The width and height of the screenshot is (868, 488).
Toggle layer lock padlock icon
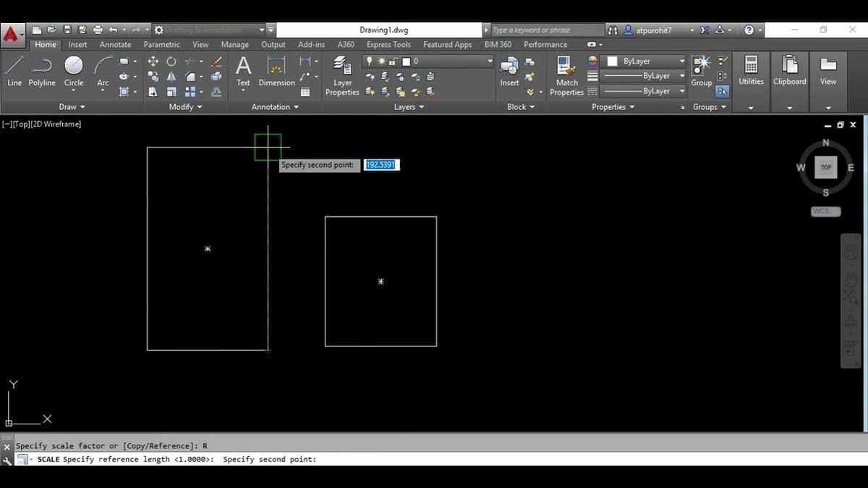tap(393, 61)
